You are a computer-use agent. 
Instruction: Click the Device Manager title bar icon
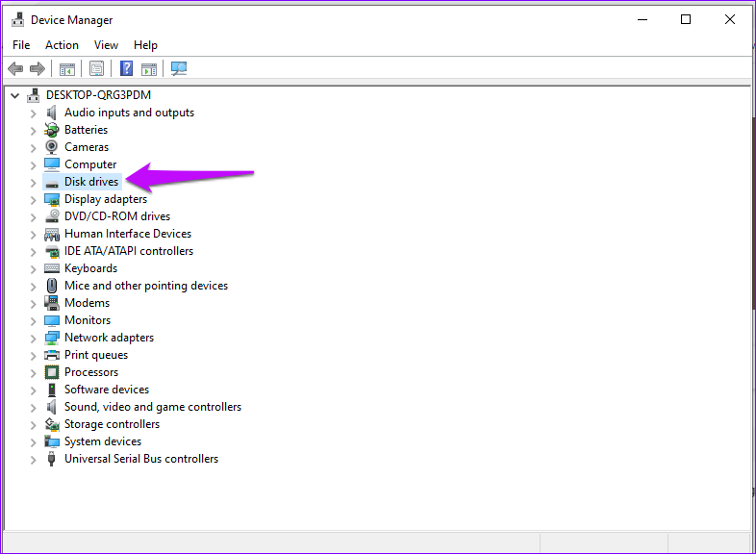pos(18,20)
